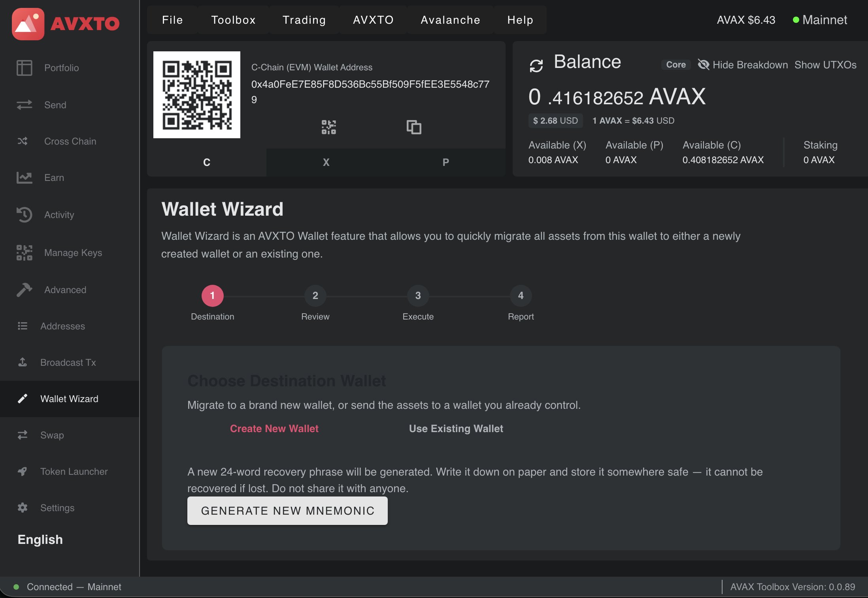This screenshot has width=868, height=598.
Task: Select wizard step 4 Report
Action: (x=521, y=296)
